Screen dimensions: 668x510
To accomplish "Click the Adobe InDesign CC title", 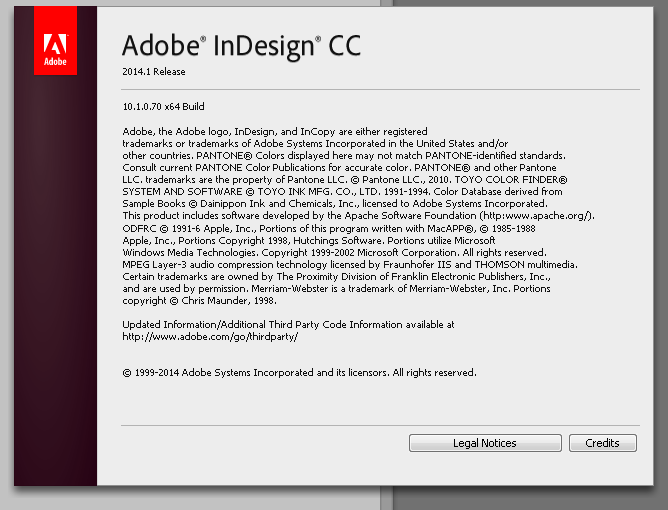I will [x=242, y=46].
